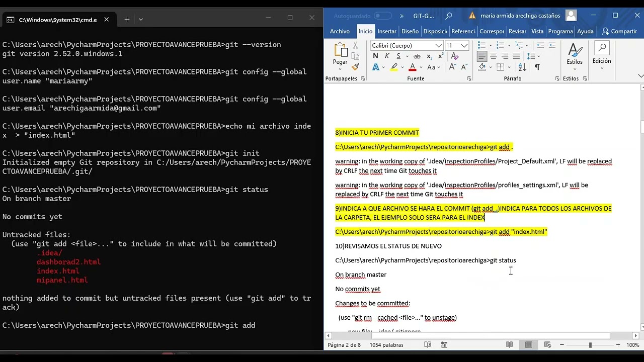Screen dimensions: 644x362
Task: Expand quick access toolbar overflow chevrons
Action: click(x=401, y=16)
